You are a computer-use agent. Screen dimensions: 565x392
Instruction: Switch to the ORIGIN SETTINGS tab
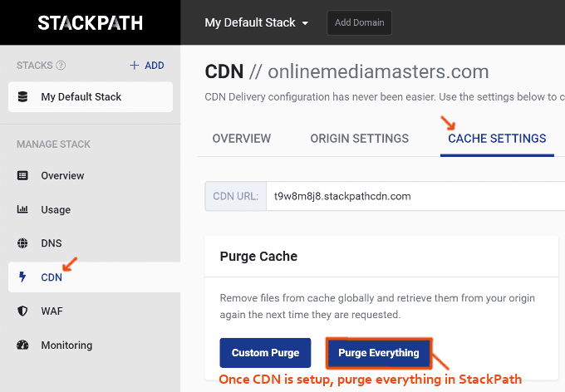(359, 139)
